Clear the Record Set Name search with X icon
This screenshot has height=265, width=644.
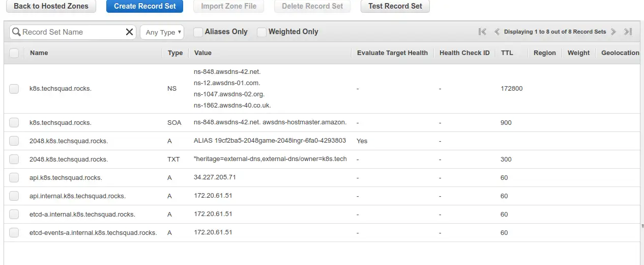pyautogui.click(x=129, y=32)
